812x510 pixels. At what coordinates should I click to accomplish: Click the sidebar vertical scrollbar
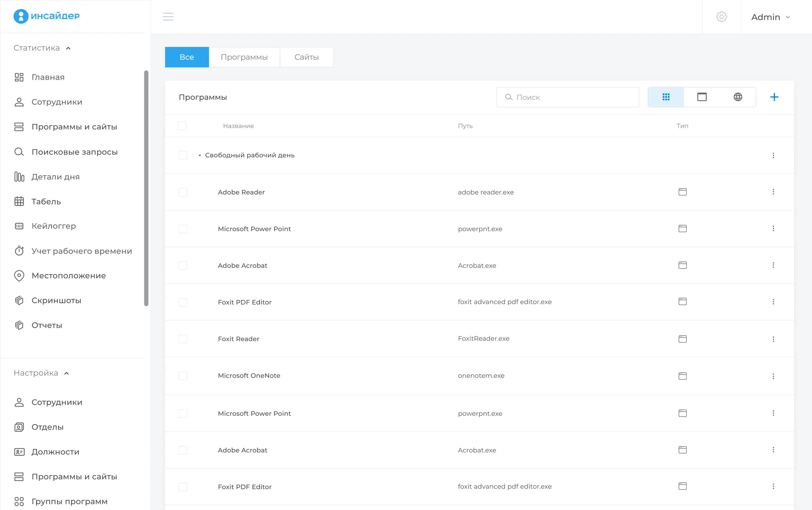[x=146, y=188]
